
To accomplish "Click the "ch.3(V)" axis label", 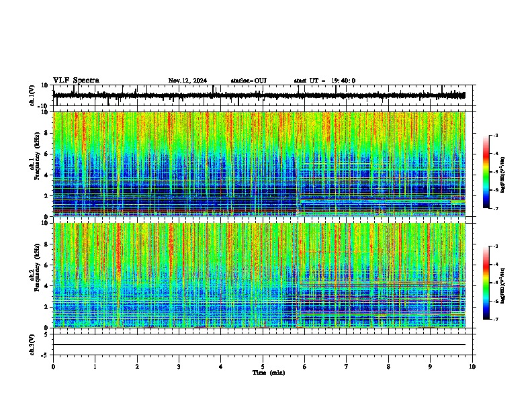I will coord(32,345).
